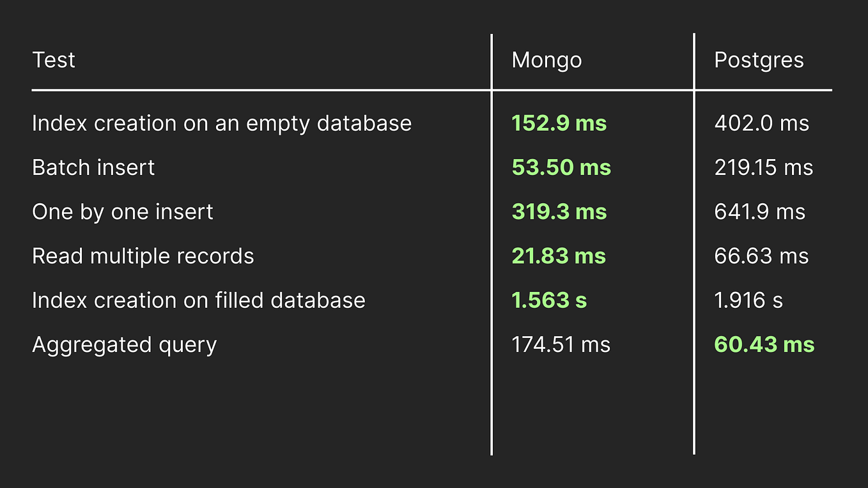Select the 'Index creation on filled database' label
868x488 pixels.
click(x=199, y=300)
